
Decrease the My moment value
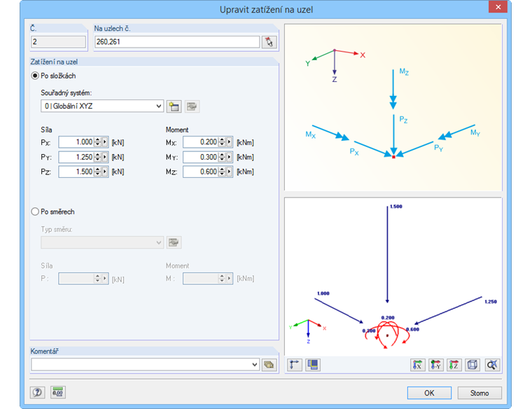click(x=222, y=160)
